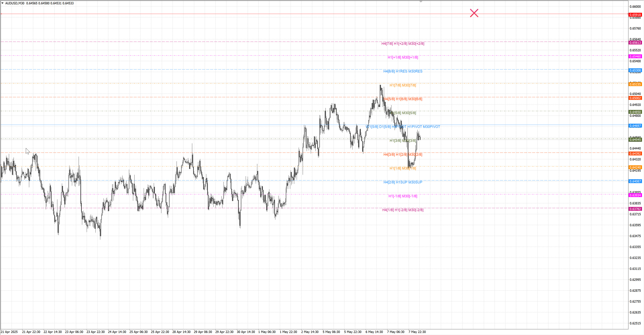Click the 7 May 22:30 time label
644x335 pixels.
pyautogui.click(x=417, y=332)
